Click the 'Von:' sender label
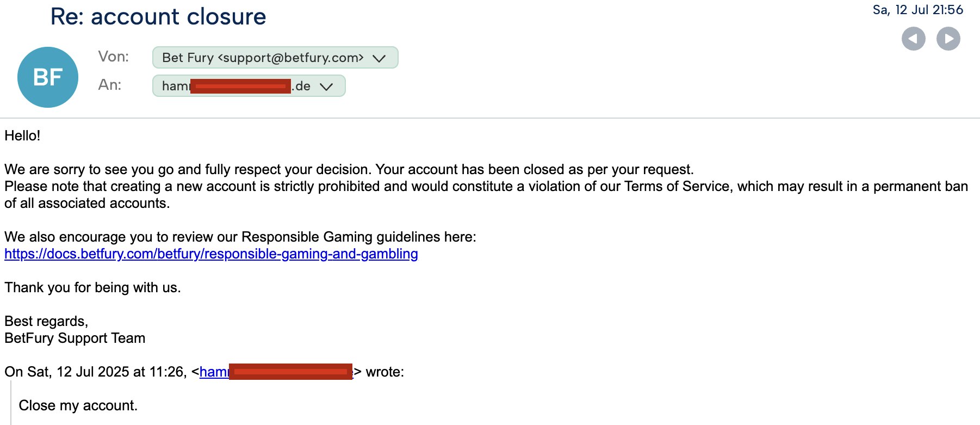 pyautogui.click(x=114, y=57)
